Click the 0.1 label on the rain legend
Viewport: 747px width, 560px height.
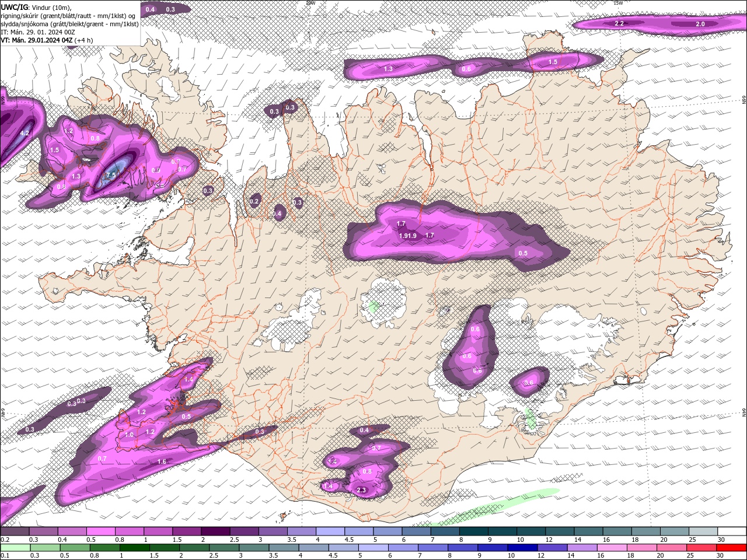pyautogui.click(x=5, y=555)
